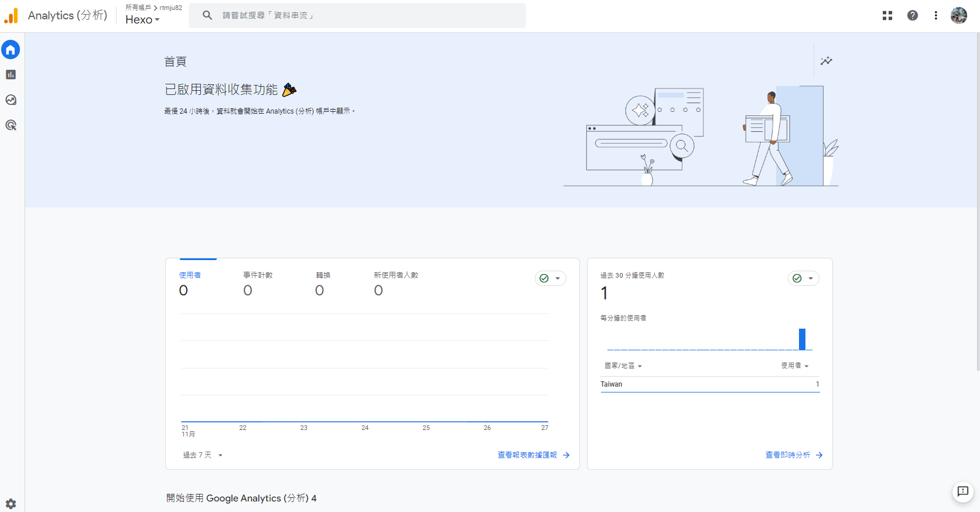The image size is (980, 512).
Task: Open the 查看報表數據匯報 link
Action: 527,455
